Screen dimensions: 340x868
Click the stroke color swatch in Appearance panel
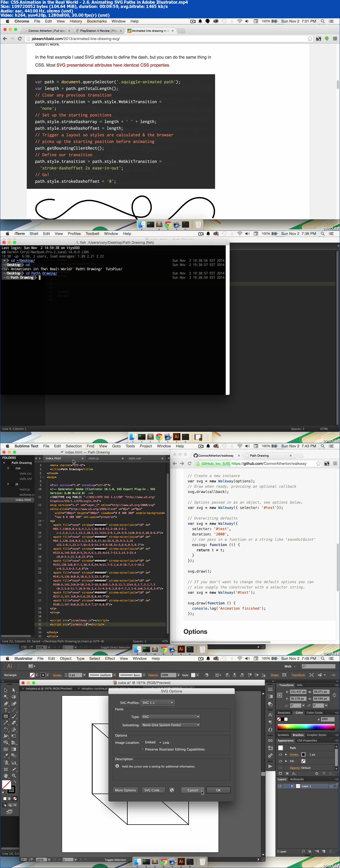303,754
